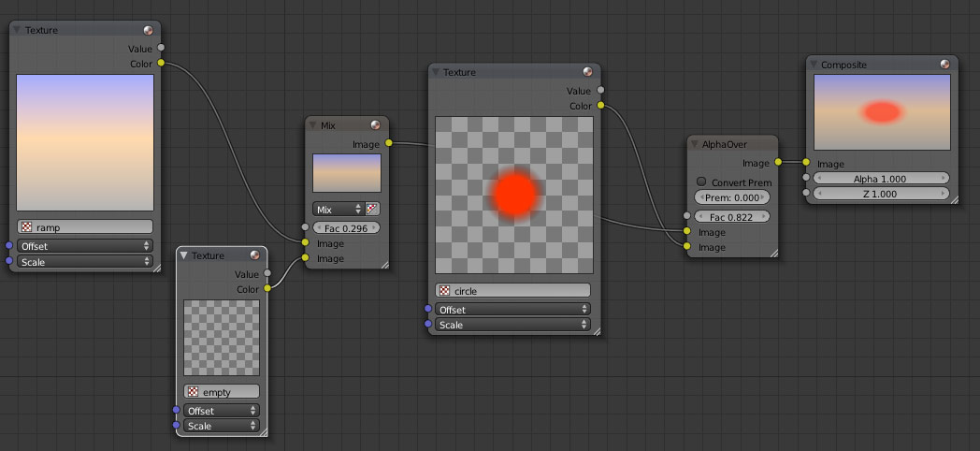Click Color output socket on ramp Texture node
980x451 pixels.
[x=161, y=63]
